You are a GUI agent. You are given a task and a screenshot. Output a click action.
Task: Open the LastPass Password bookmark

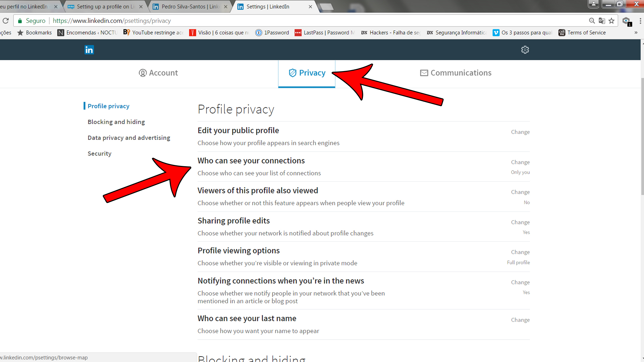[324, 33]
